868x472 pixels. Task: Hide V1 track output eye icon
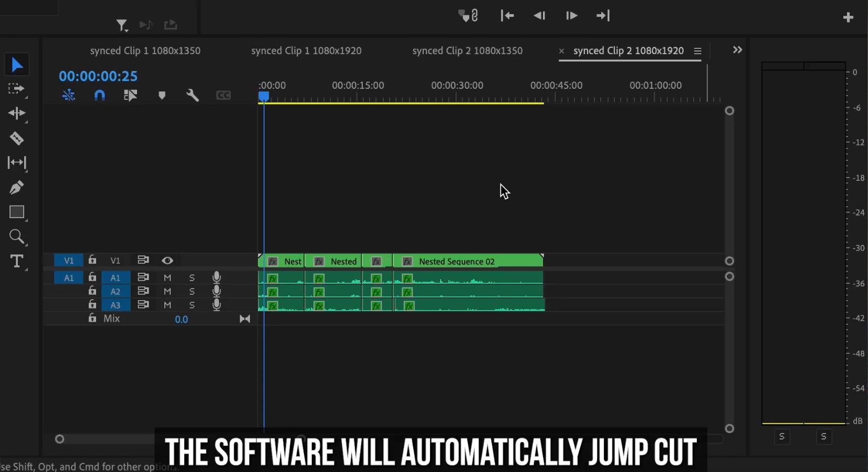coord(168,260)
